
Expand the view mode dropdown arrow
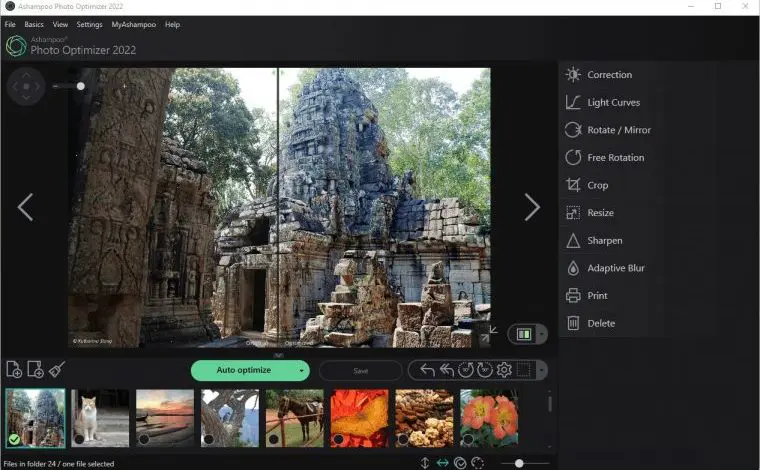pyautogui.click(x=541, y=334)
